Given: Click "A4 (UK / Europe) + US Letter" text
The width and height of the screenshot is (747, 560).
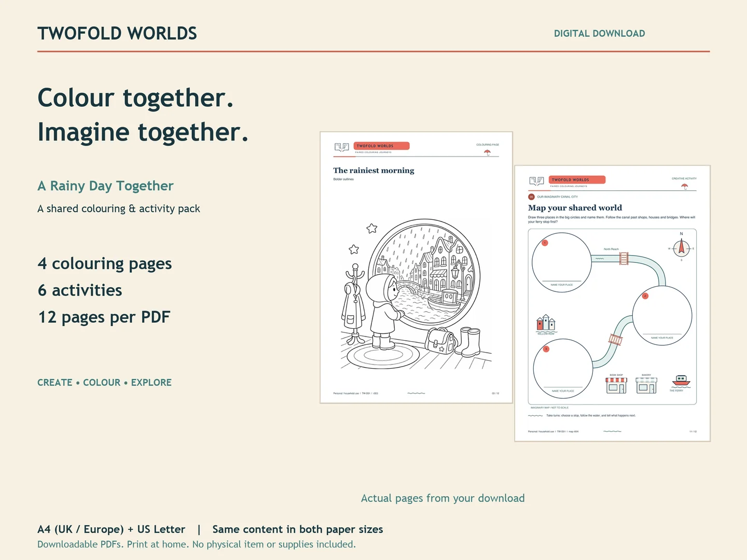Looking at the screenshot, I should (x=112, y=529).
